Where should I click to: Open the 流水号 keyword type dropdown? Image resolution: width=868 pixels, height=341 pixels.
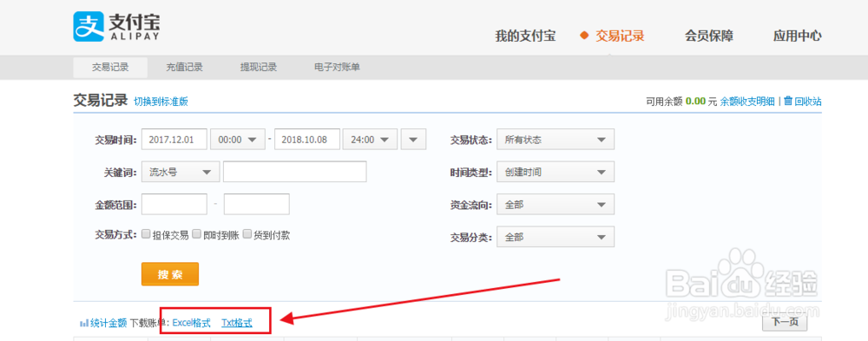(181, 172)
